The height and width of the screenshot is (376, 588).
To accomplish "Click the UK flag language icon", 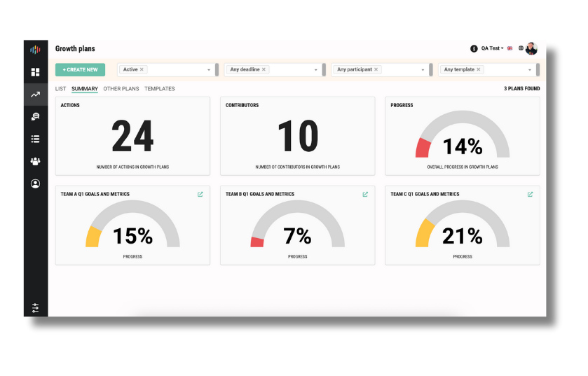I will [x=510, y=48].
